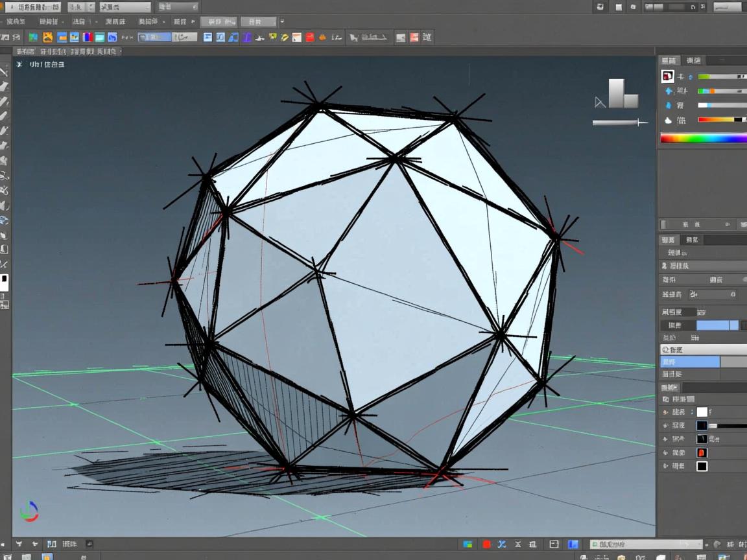Click the red-bordered swatch icon atop right panel
Viewport: 747px width, 560px height.
(x=667, y=76)
